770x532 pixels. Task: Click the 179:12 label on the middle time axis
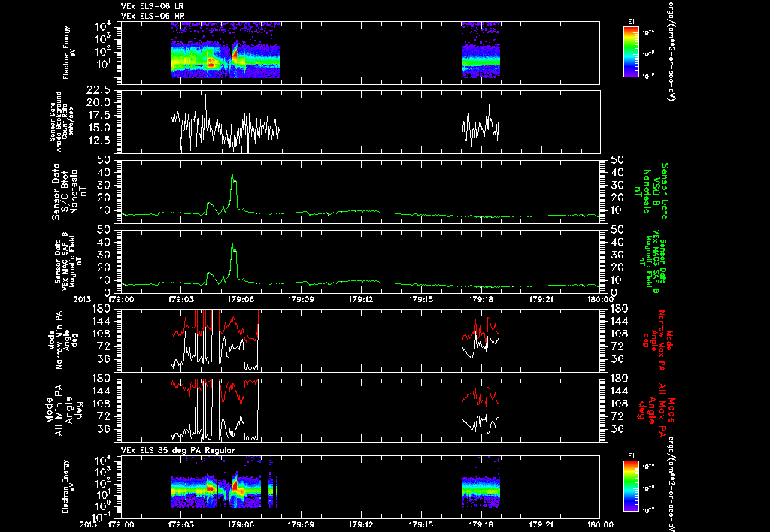click(x=361, y=299)
